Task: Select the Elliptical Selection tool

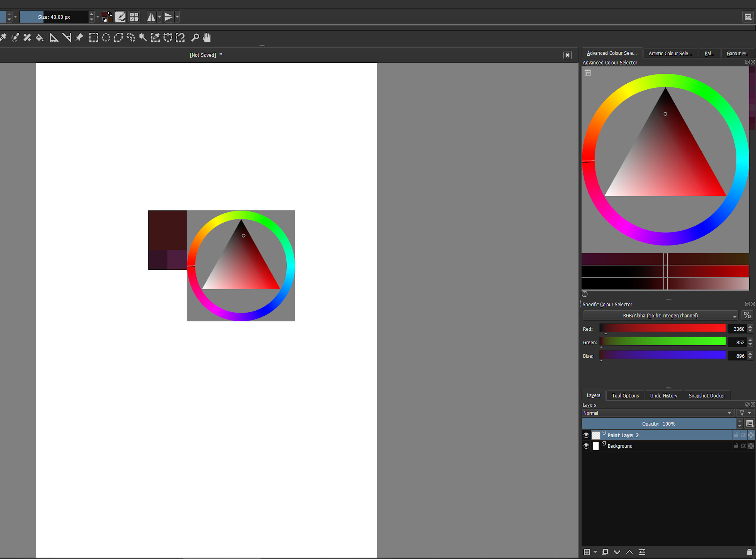Action: 106,37
